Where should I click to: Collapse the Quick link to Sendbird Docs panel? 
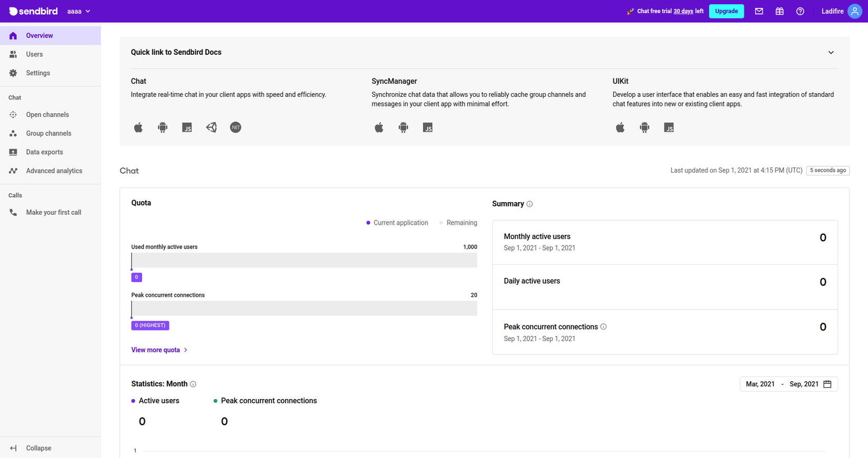pyautogui.click(x=831, y=52)
